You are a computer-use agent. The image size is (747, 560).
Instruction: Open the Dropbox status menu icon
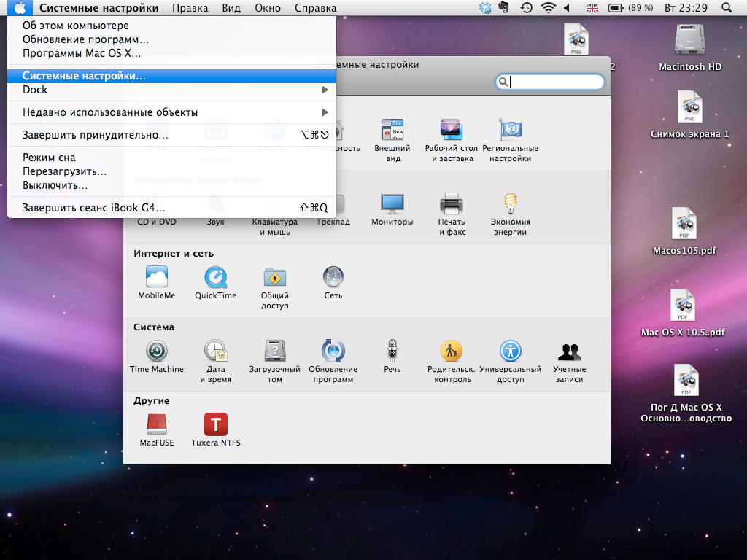coord(485,7)
